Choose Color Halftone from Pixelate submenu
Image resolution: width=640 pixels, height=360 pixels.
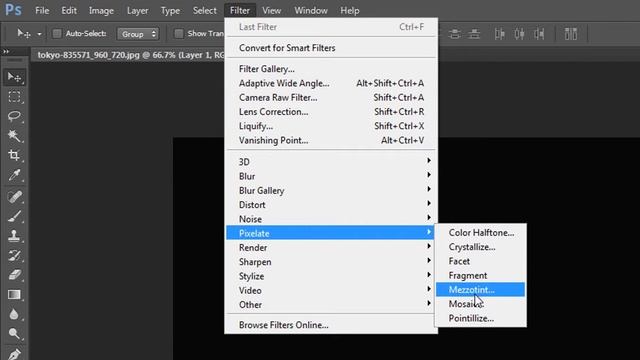coord(481,233)
